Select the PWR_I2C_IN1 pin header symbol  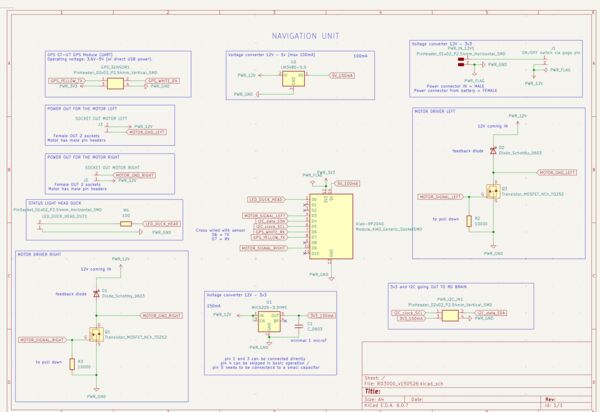point(450,316)
